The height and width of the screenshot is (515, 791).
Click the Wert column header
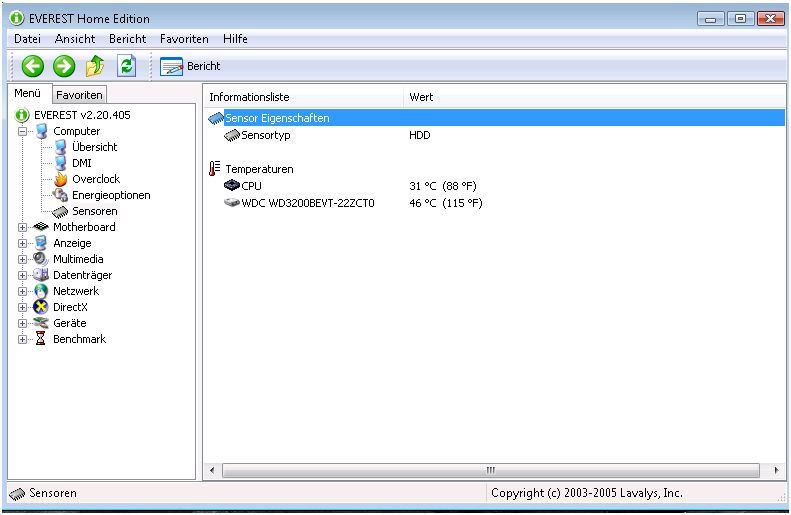tap(594, 97)
